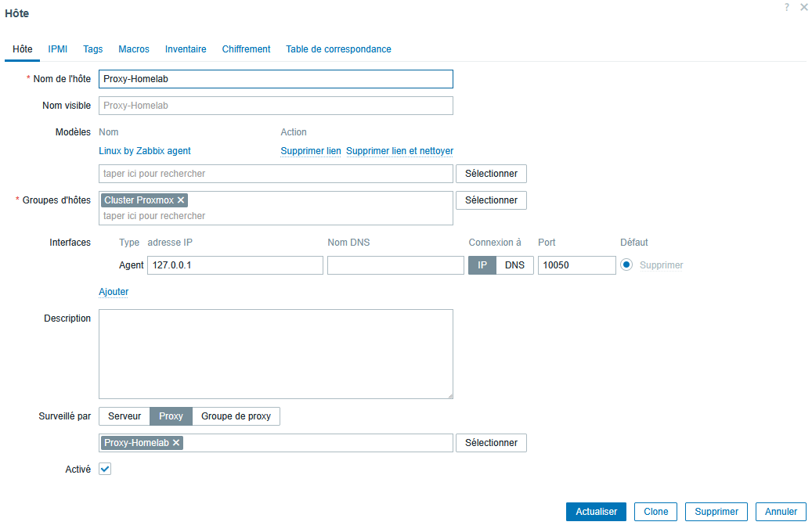The image size is (812, 529).
Task: Select the Défaut radio button
Action: (626, 264)
